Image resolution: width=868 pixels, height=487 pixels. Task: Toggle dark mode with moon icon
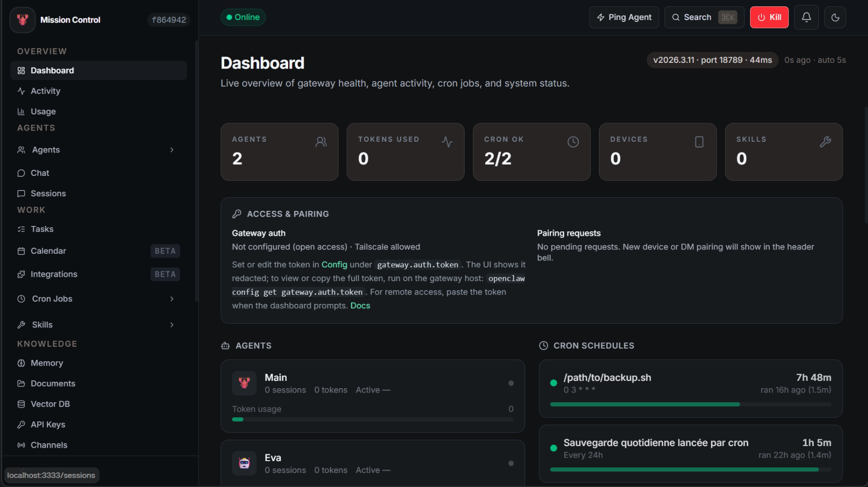tap(835, 18)
